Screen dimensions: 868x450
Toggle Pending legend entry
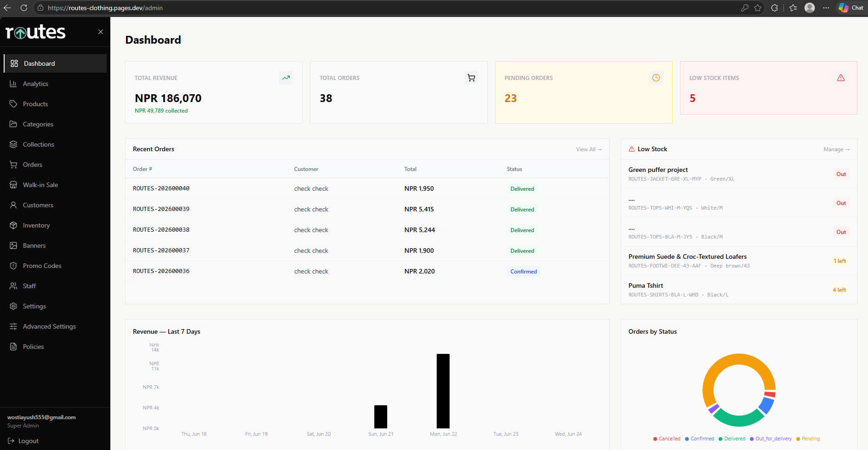click(x=808, y=439)
